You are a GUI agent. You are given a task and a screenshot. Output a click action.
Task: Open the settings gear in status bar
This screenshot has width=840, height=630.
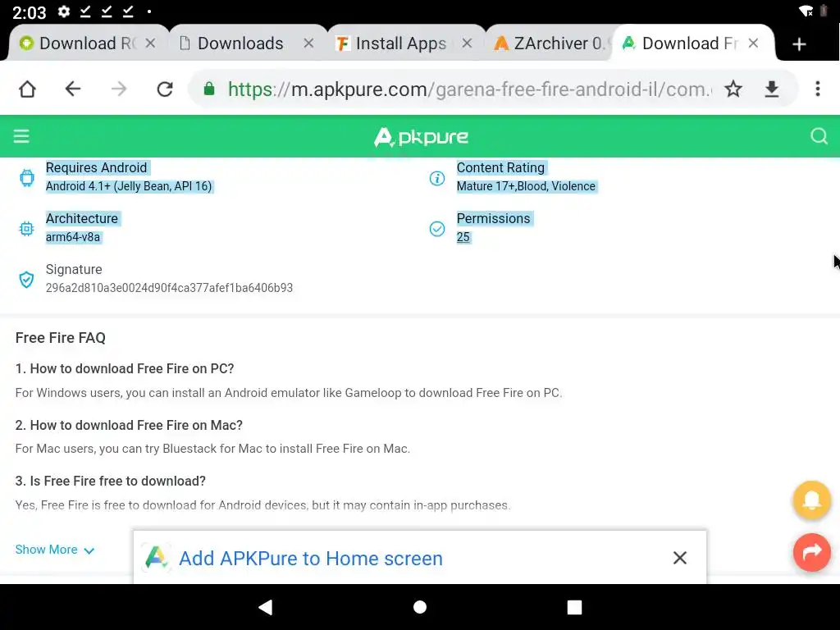click(x=64, y=11)
